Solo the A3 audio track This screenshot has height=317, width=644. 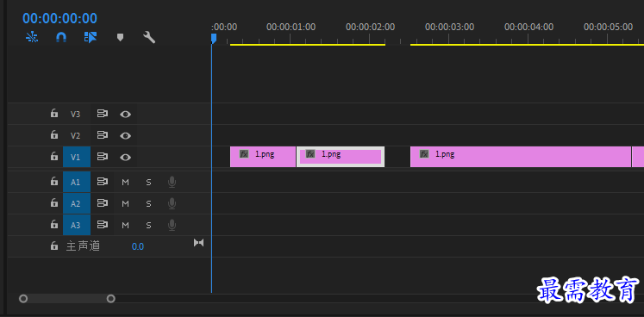[148, 225]
